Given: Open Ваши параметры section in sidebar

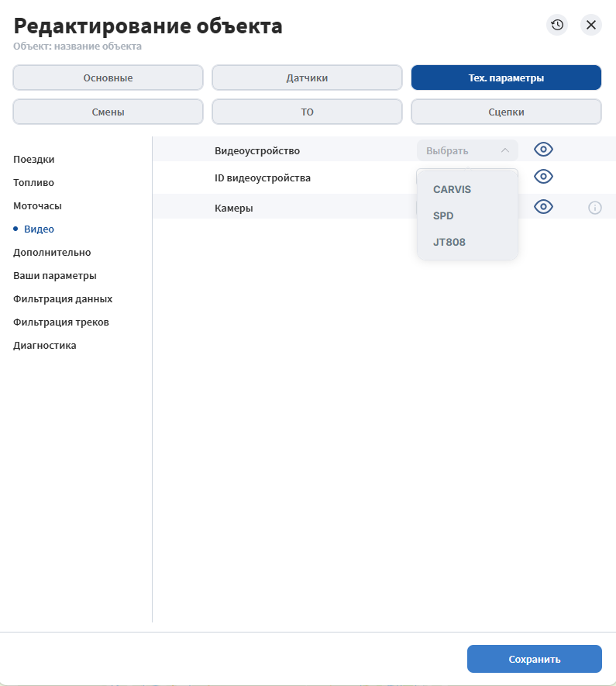Looking at the screenshot, I should click(55, 276).
